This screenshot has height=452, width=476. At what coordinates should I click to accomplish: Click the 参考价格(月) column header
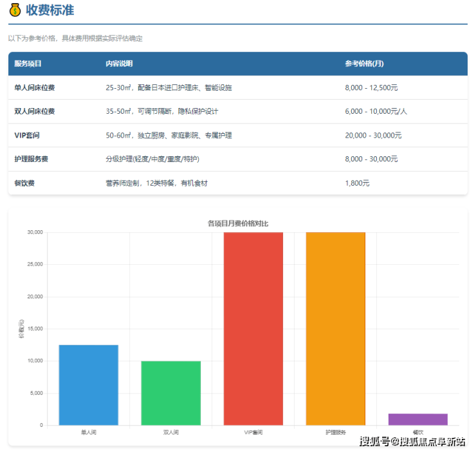(x=364, y=64)
